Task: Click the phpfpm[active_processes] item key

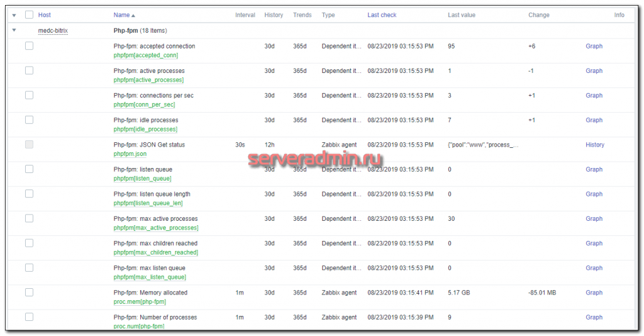Action: click(148, 80)
